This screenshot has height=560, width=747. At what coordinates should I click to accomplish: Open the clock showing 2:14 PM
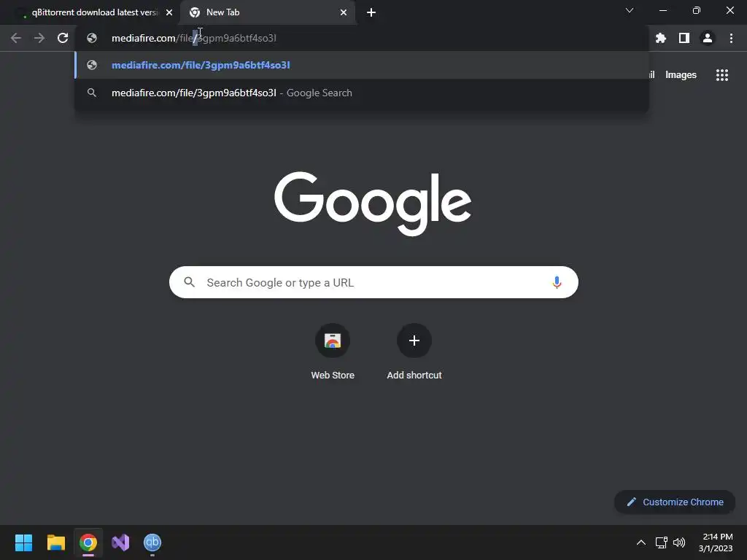[716, 542]
